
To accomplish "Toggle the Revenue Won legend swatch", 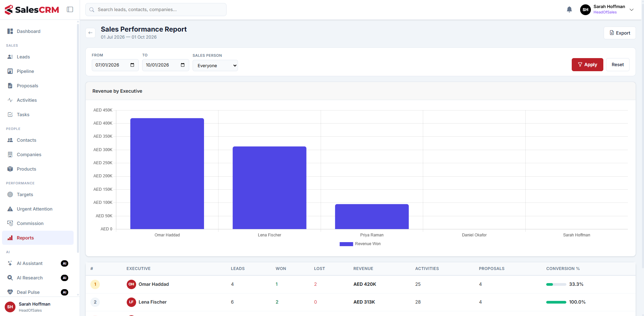I will click(x=346, y=244).
